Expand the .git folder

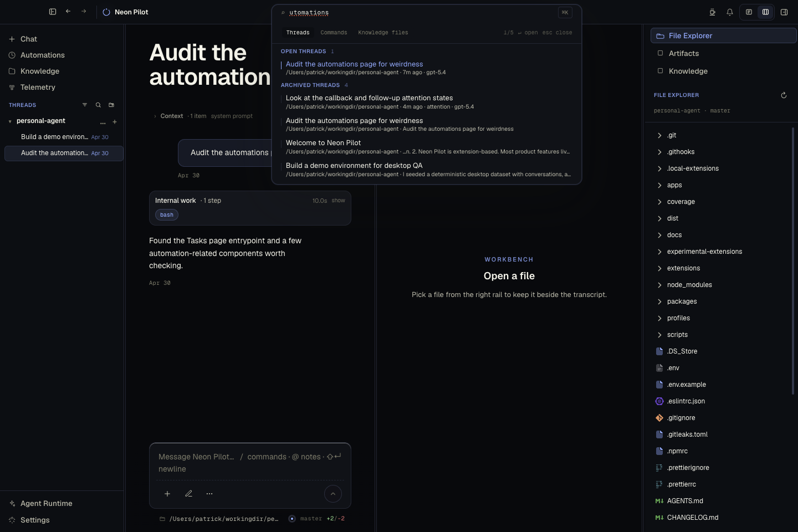pyautogui.click(x=659, y=135)
